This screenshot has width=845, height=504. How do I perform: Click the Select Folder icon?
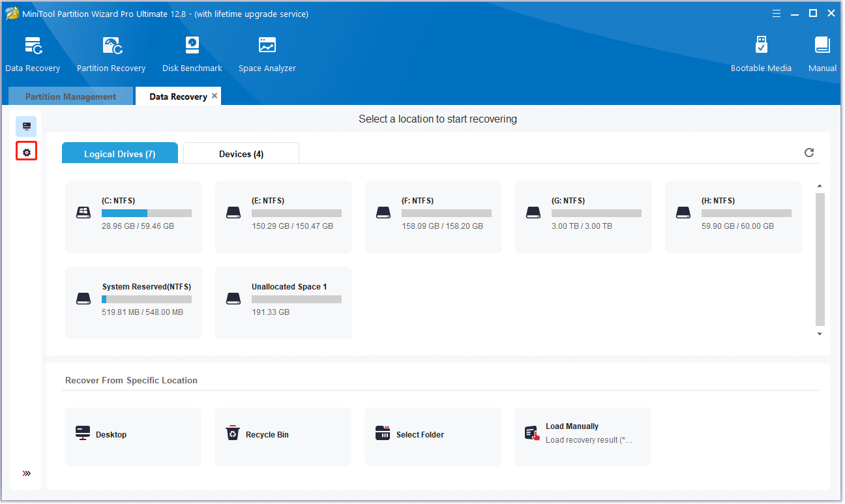click(x=383, y=434)
